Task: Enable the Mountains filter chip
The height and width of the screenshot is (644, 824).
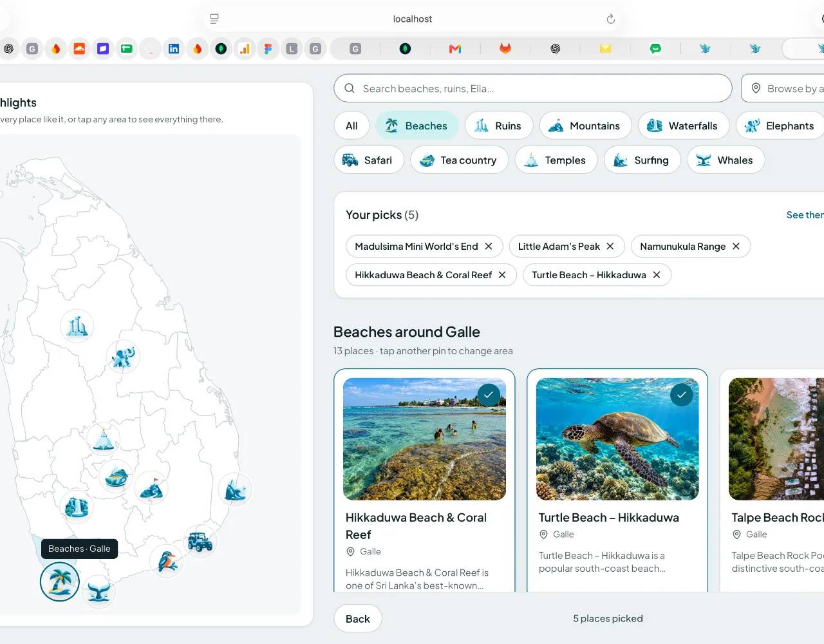Action: pyautogui.click(x=586, y=126)
